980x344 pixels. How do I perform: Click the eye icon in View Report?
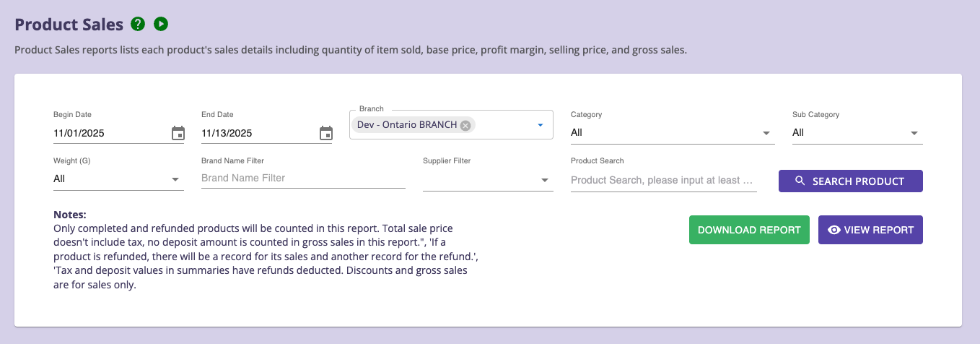[x=834, y=230]
